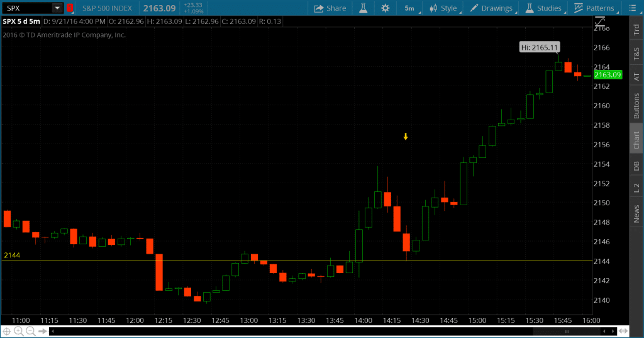Screen dimensions: 644x338
Task: Click the Hi: 2165.11 price bubble
Action: click(x=539, y=47)
